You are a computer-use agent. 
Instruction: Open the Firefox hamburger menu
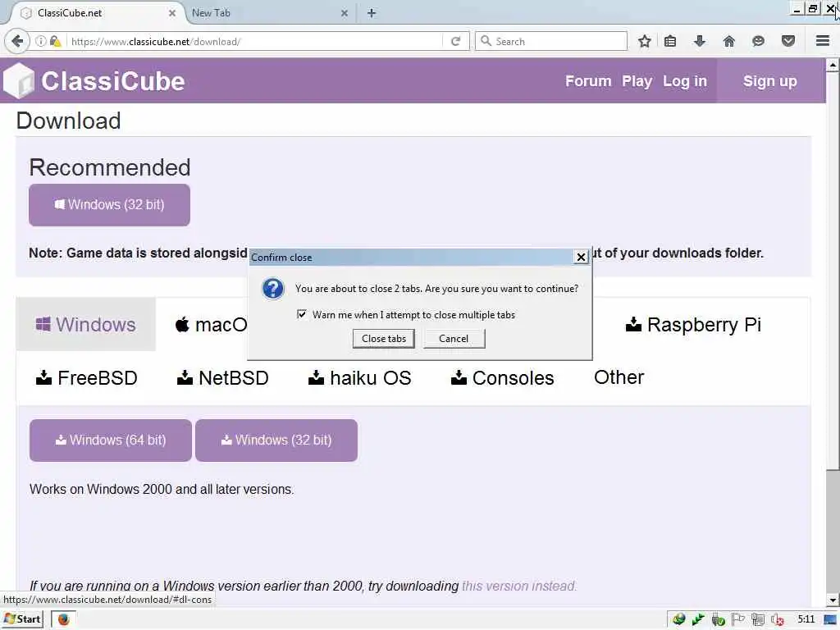[x=823, y=41]
